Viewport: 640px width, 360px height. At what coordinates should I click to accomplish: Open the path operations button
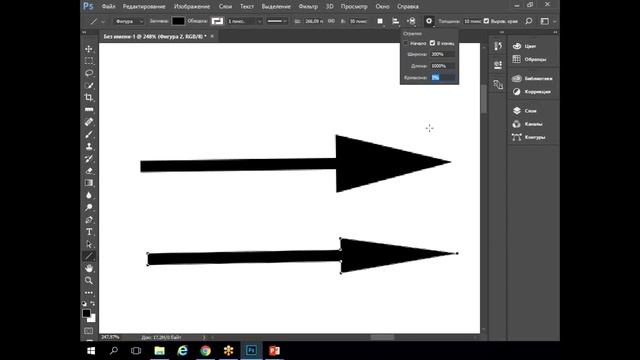[380, 21]
